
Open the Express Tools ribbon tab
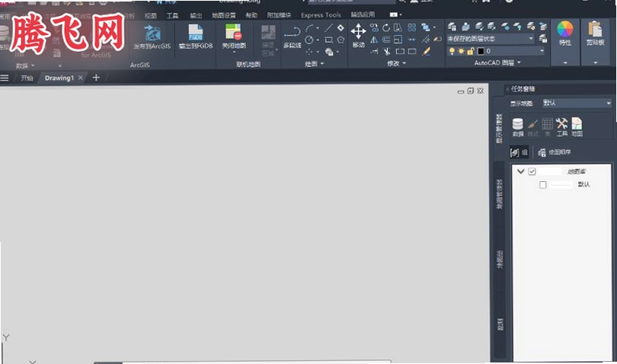pyautogui.click(x=321, y=15)
